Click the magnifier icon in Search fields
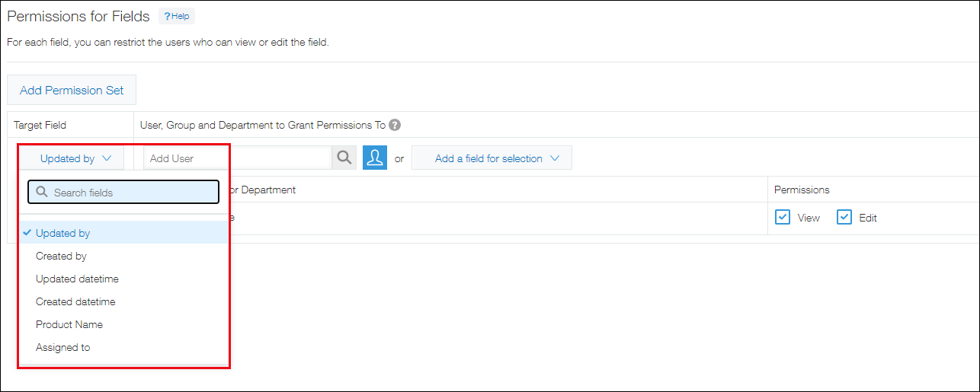The width and height of the screenshot is (980, 392). click(42, 193)
